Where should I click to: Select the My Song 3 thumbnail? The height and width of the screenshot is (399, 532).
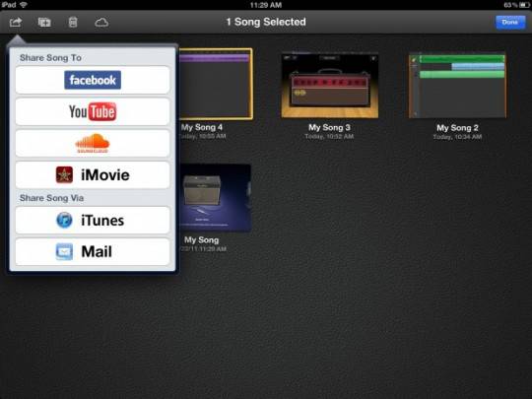click(330, 85)
